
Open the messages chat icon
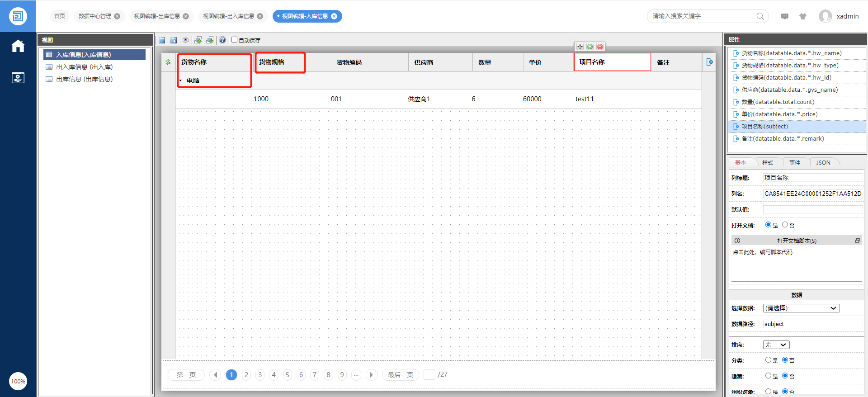click(x=785, y=16)
